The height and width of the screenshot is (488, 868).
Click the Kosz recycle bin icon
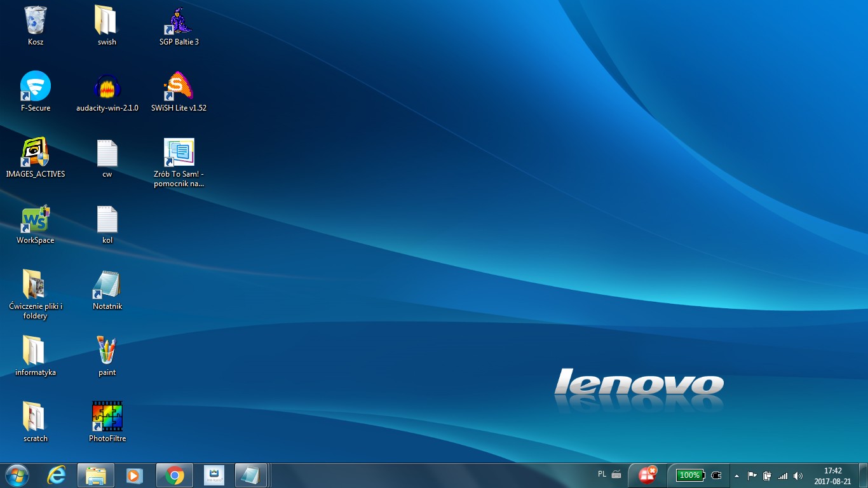tap(36, 22)
